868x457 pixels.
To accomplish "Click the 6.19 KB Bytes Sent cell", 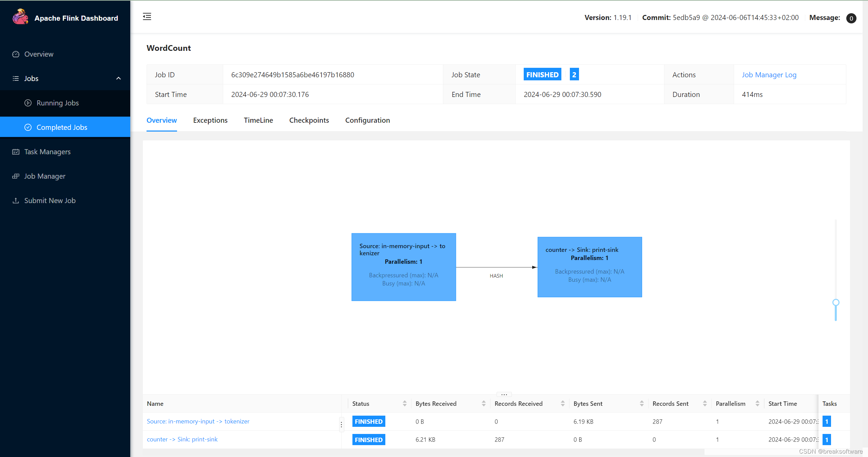I will [583, 422].
